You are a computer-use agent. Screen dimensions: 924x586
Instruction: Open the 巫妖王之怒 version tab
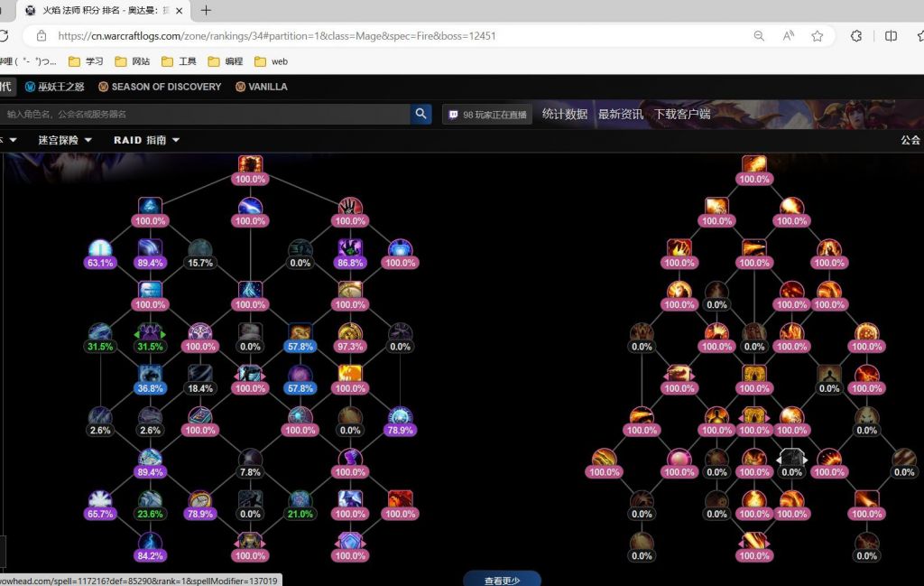click(54, 87)
